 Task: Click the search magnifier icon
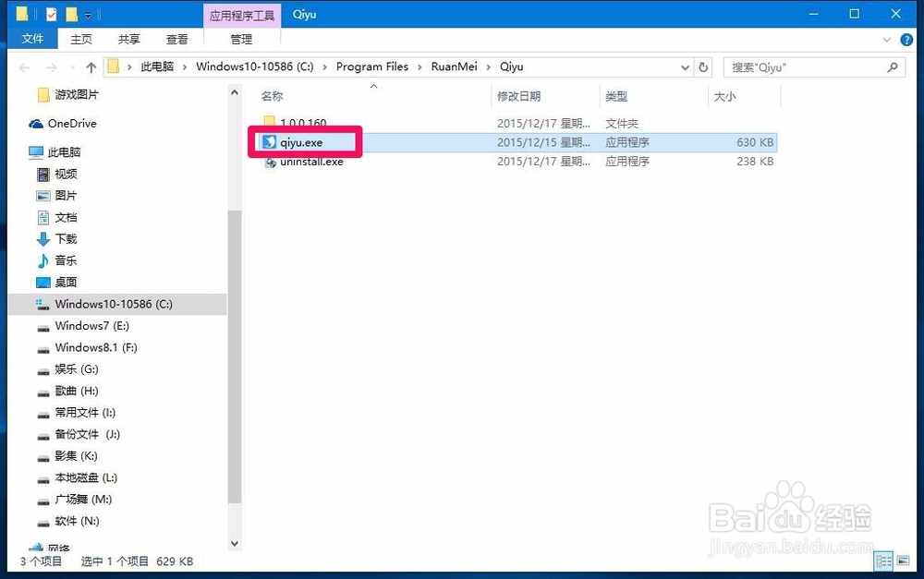click(x=893, y=67)
